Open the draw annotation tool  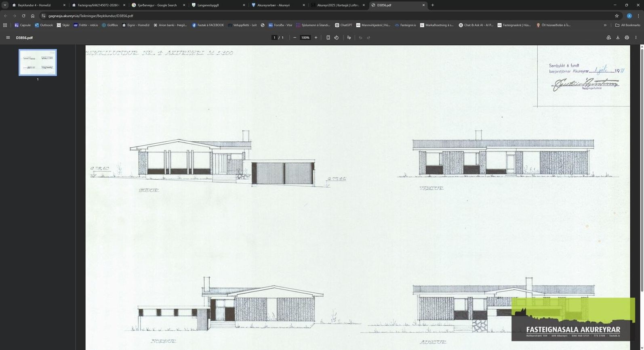[x=349, y=38]
